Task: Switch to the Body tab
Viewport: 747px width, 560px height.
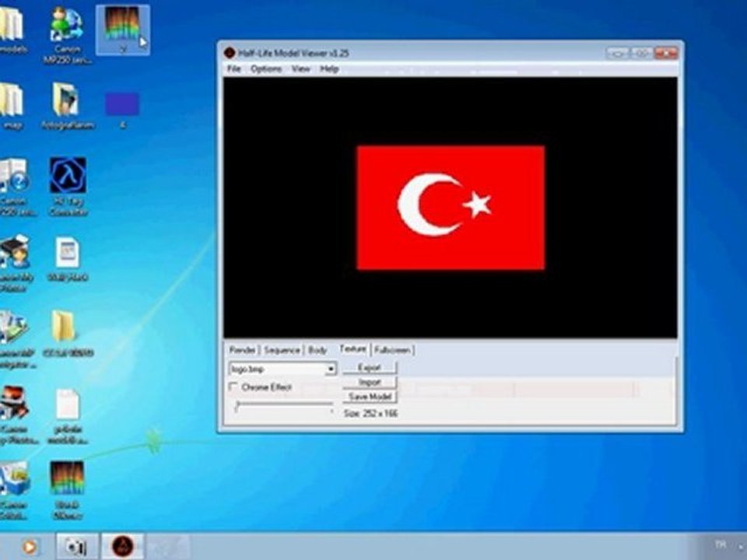Action: [x=317, y=351]
